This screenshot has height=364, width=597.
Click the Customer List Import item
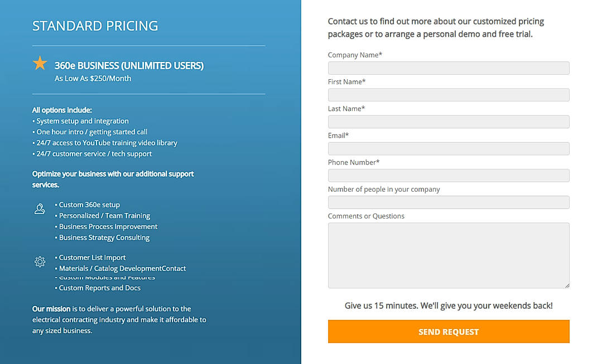90,258
